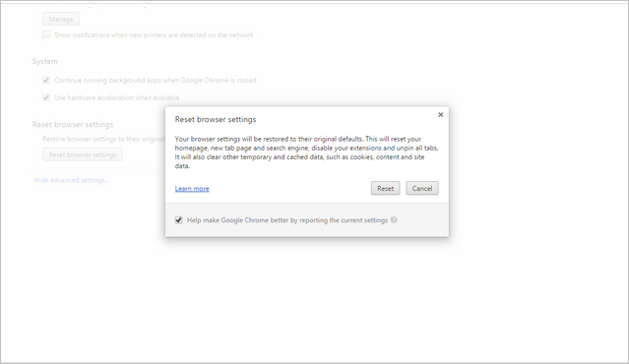Click the Manage button
Screen dimensions: 629x364
coord(61,19)
